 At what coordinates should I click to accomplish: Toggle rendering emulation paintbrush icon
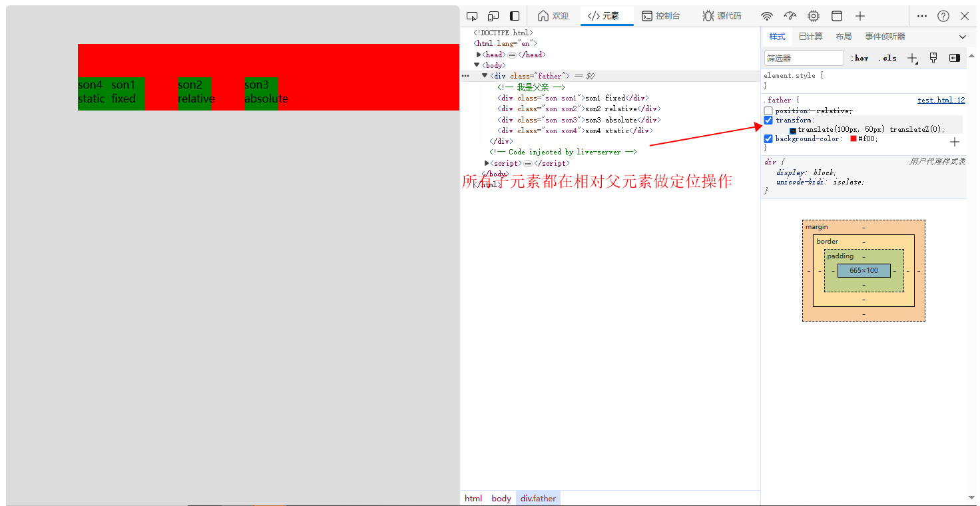point(933,58)
